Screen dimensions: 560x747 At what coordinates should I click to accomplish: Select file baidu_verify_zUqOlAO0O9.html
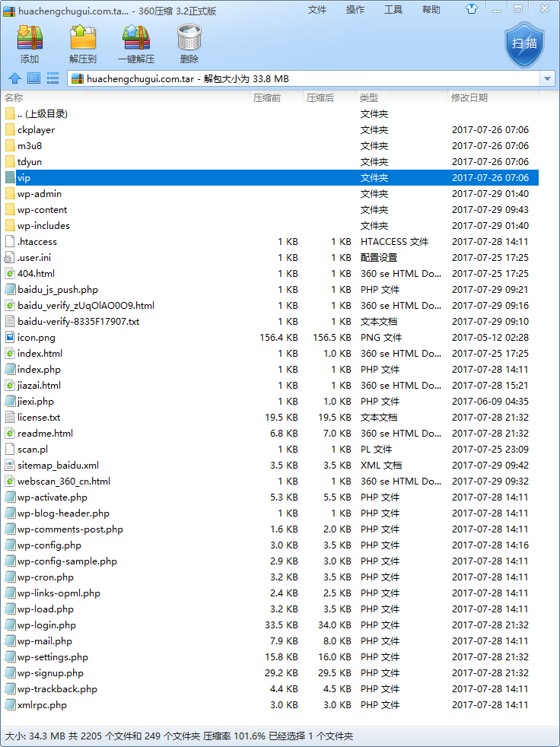[270, 305]
